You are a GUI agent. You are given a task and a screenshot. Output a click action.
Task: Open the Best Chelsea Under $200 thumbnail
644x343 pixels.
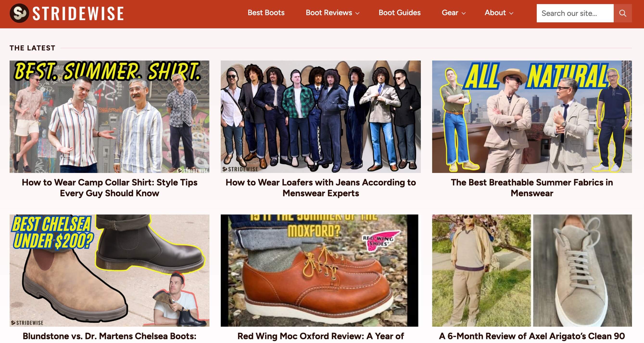109,270
